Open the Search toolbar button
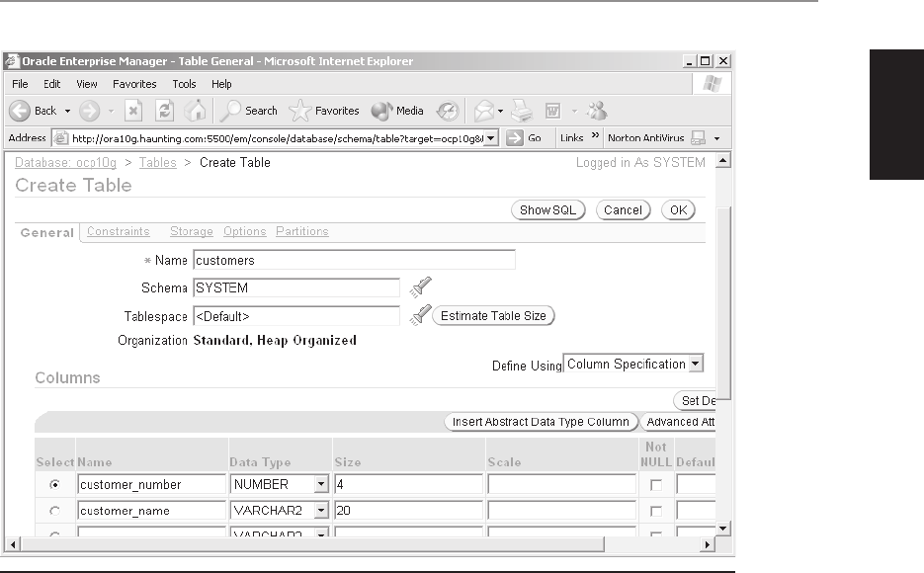Image resolution: width=924 pixels, height=573 pixels. 248,111
